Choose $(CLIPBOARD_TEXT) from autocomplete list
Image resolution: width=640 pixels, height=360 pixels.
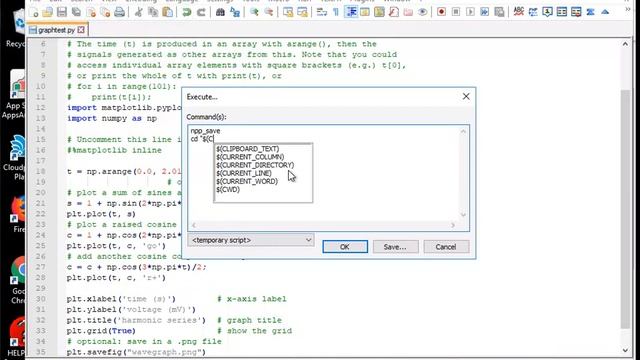(248, 149)
